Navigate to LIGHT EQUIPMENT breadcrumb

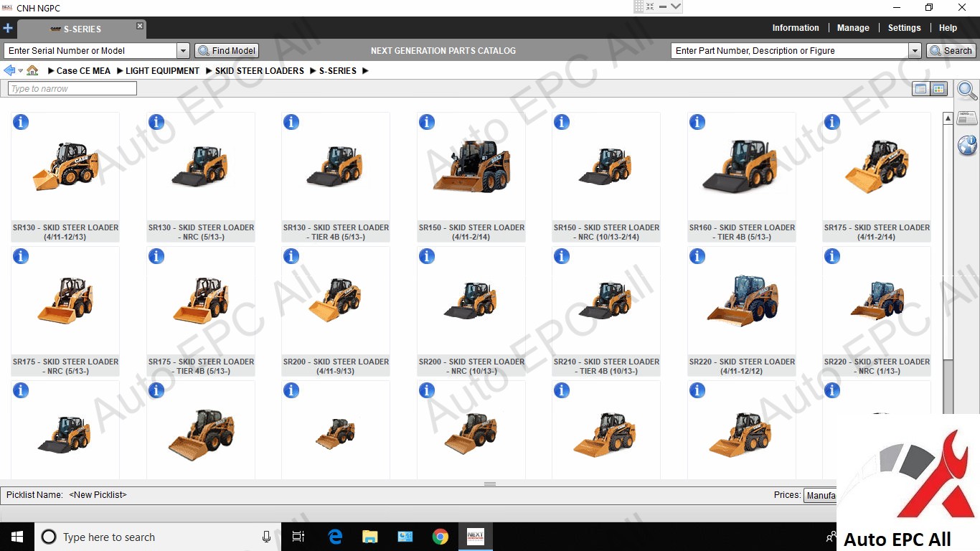pos(162,71)
